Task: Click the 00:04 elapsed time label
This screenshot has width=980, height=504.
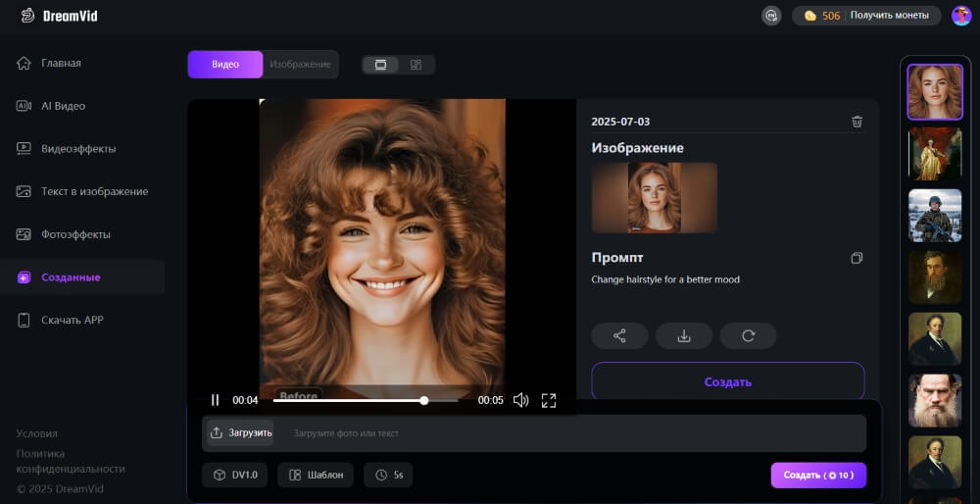Action: pyautogui.click(x=245, y=400)
